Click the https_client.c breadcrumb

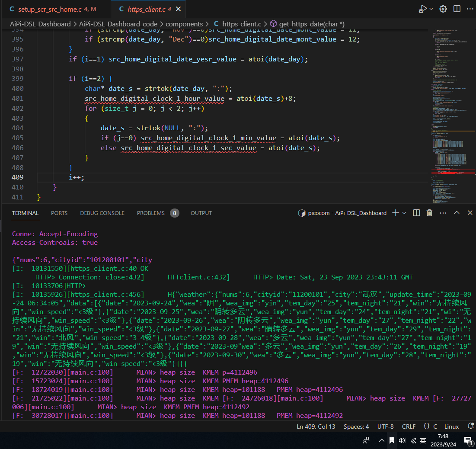click(x=242, y=24)
